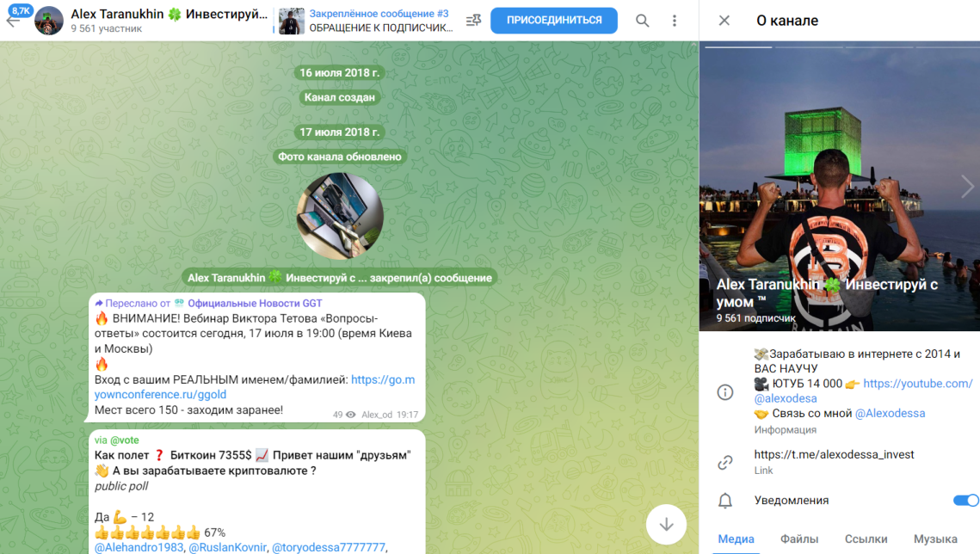980x554 pixels.
Task: Click the 9 561 участник count in header
Action: pyautogui.click(x=106, y=28)
